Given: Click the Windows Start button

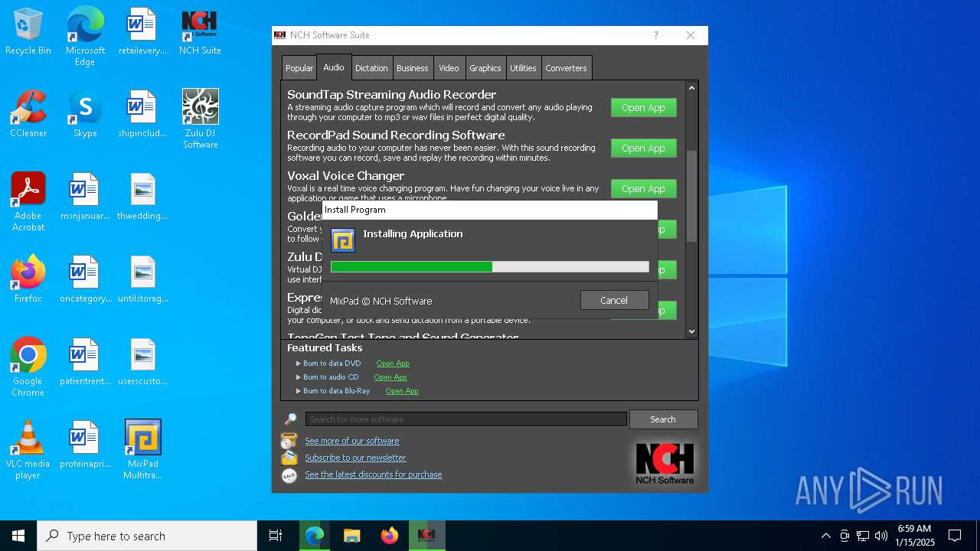Looking at the screenshot, I should (18, 536).
